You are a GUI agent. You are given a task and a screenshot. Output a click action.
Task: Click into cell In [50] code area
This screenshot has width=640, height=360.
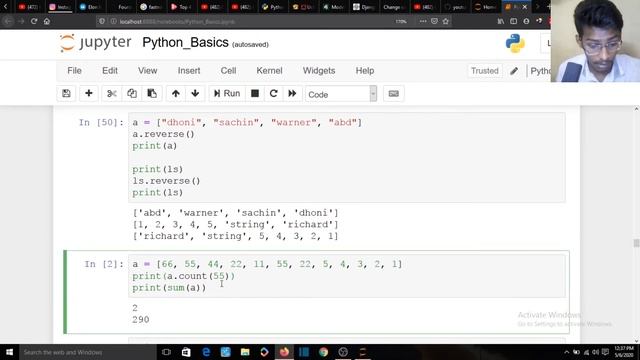(347, 157)
